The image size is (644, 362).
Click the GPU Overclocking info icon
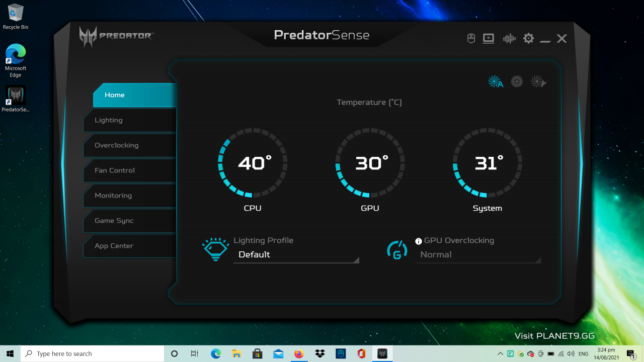click(419, 241)
